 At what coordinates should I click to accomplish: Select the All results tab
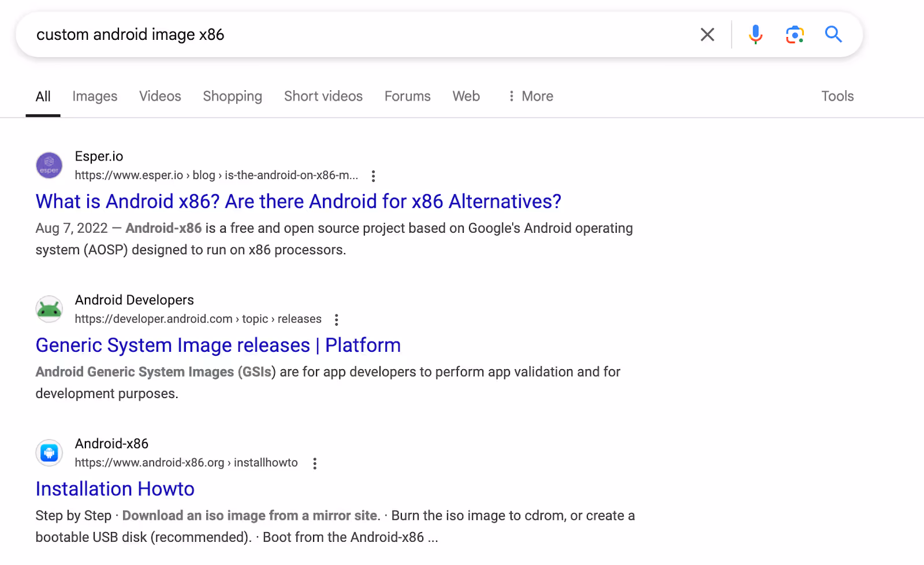pyautogui.click(x=43, y=96)
